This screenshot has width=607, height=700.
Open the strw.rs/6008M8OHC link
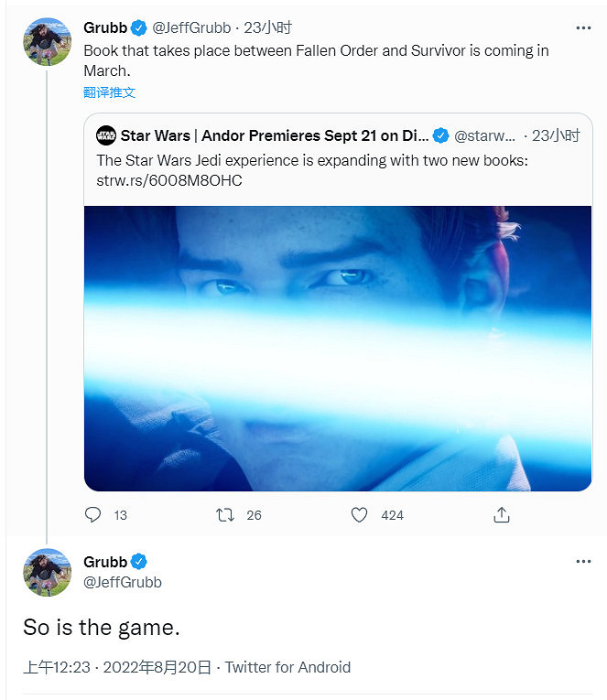(x=168, y=180)
